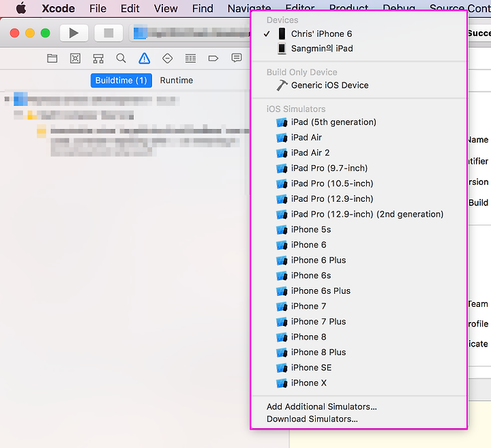Choose iPhone 6 simulator
The width and height of the screenshot is (491, 448).
pos(359,245)
